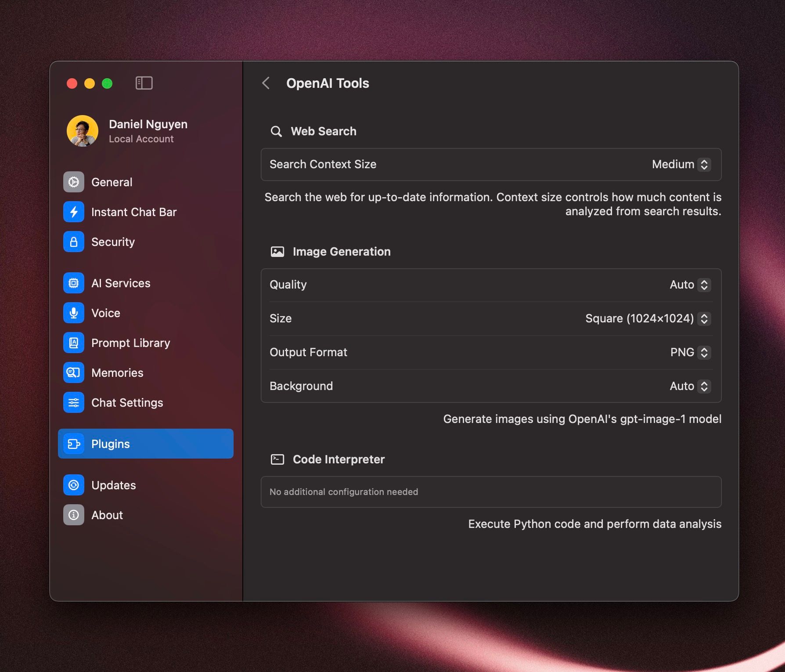Viewport: 785px width, 672px height.
Task: Click the Daniel Nguyen profile avatar
Action: [x=83, y=131]
